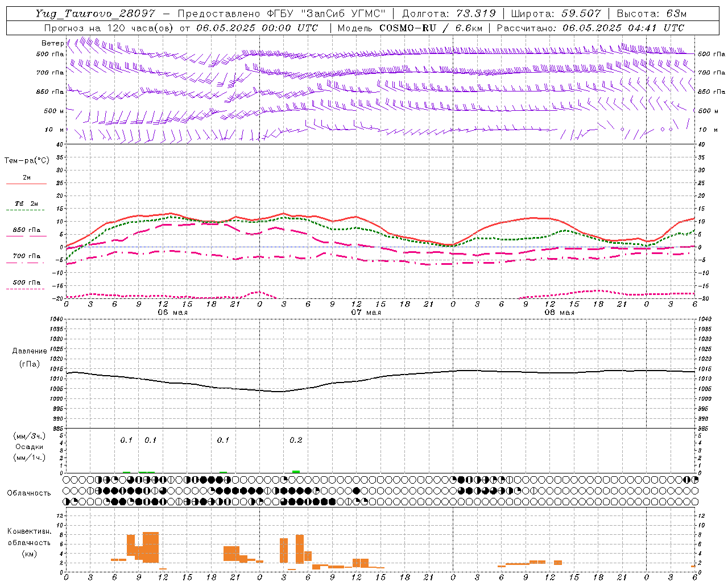Click the Ветер panel label
This screenshot has width=728, height=582.
click(53, 43)
